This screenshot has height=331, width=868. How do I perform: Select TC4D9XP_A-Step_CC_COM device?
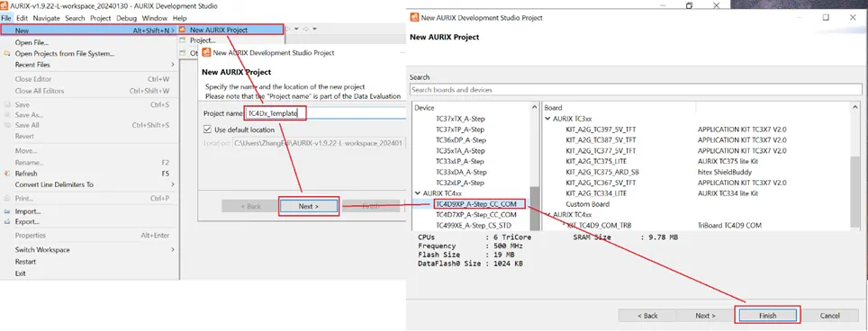coord(476,204)
